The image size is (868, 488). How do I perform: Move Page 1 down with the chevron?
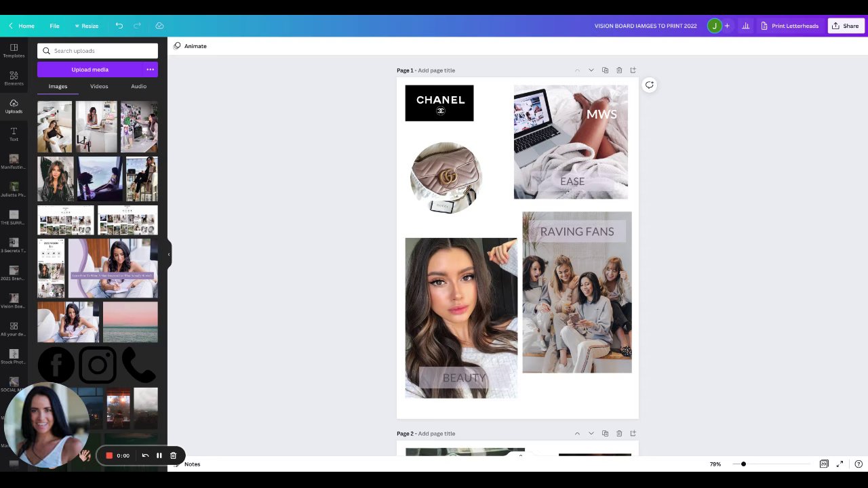coord(591,70)
